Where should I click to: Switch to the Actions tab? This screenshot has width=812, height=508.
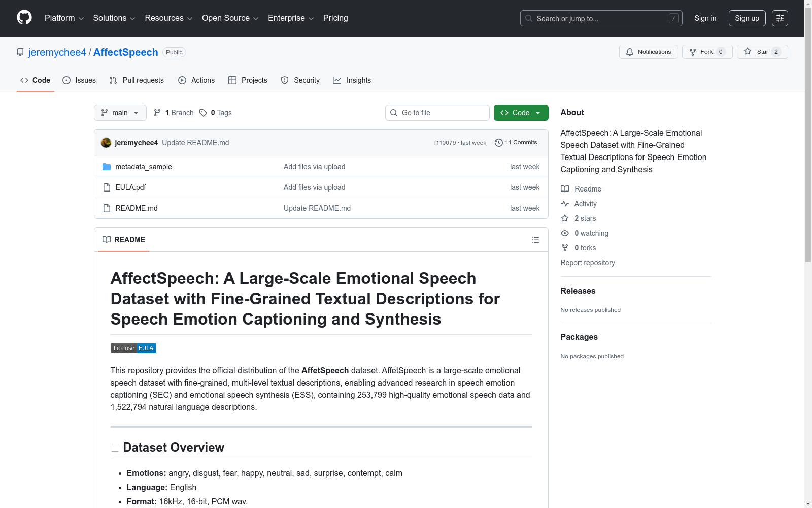tap(196, 80)
